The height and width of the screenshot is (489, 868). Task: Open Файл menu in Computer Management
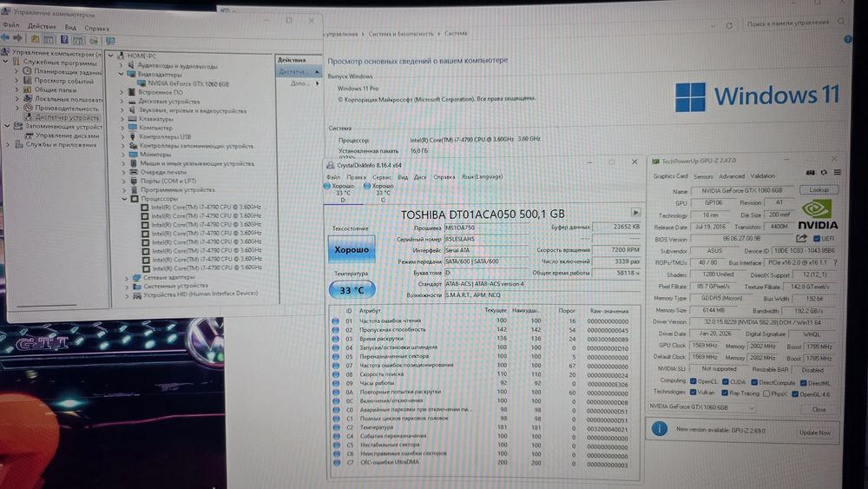tap(10, 25)
